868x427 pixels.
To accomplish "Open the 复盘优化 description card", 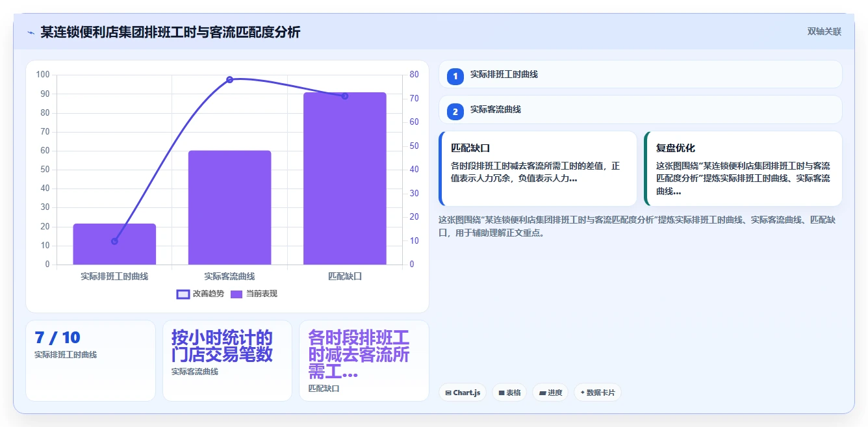I will [x=743, y=169].
